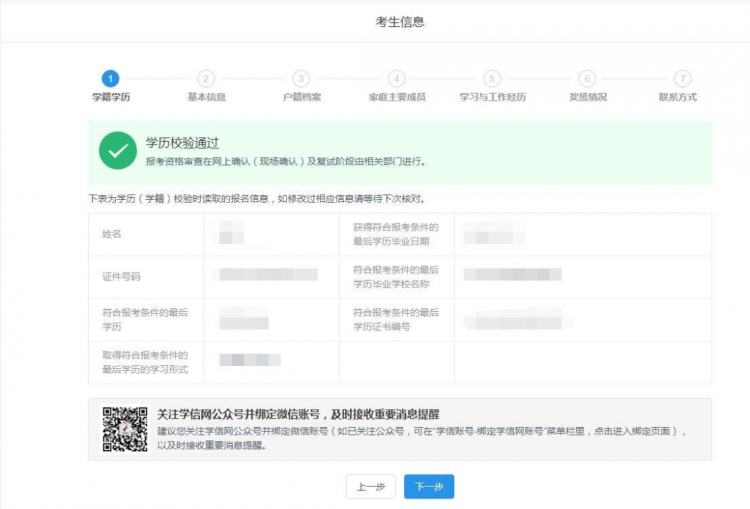750x509 pixels.
Task: Click the 最后学历毕业学校名称 label cell
Action: (396, 277)
